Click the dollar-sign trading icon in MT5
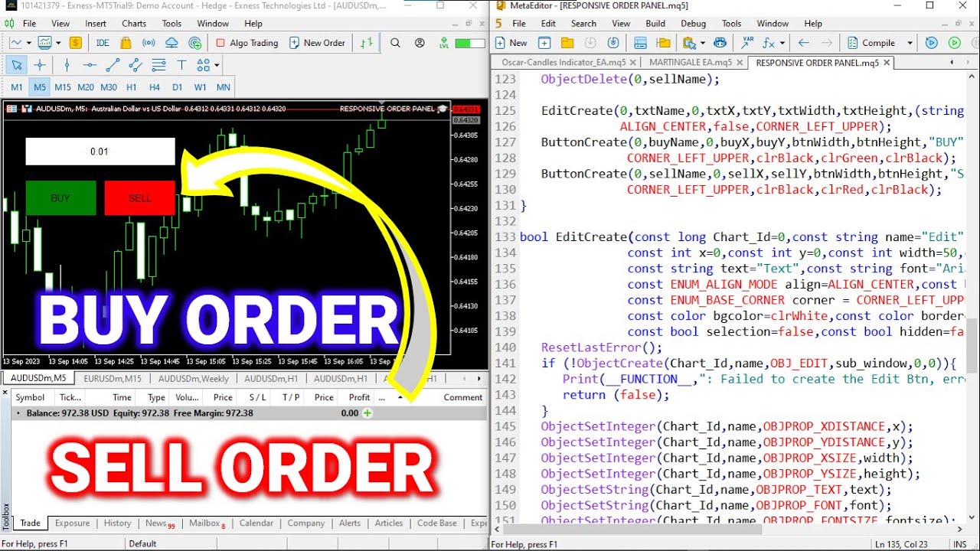The image size is (980, 551). tap(75, 43)
